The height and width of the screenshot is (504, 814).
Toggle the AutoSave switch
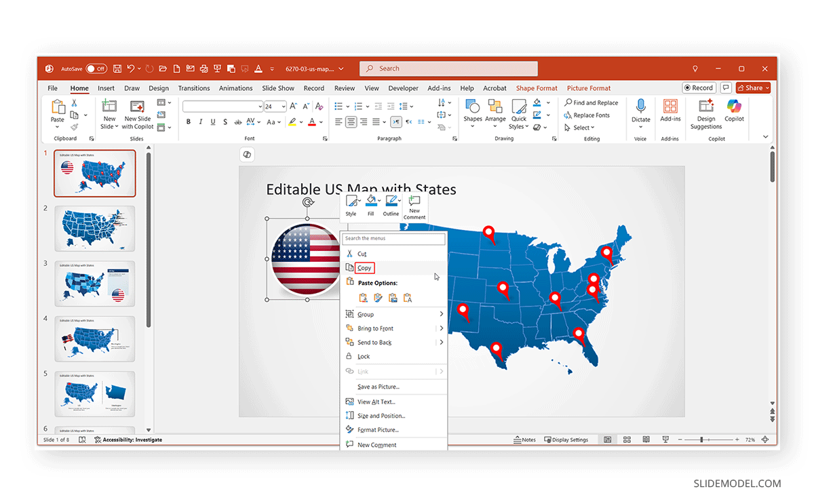96,69
